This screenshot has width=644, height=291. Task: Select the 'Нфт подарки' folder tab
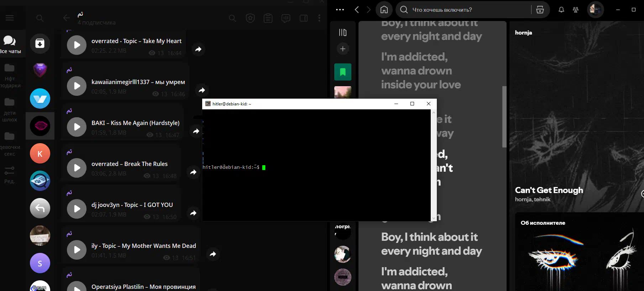coord(10,76)
